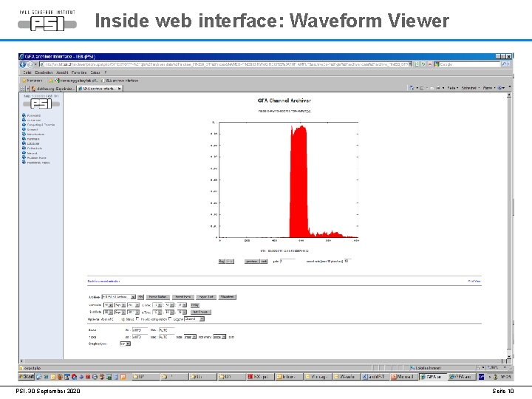Open the Bearbeiten menu

[44, 72]
